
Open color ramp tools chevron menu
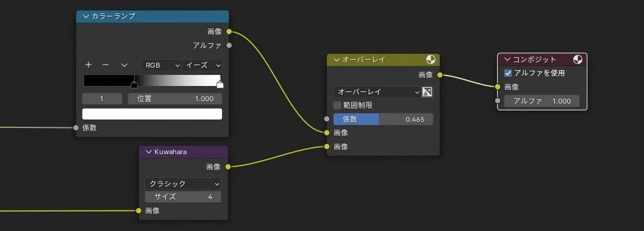click(124, 65)
